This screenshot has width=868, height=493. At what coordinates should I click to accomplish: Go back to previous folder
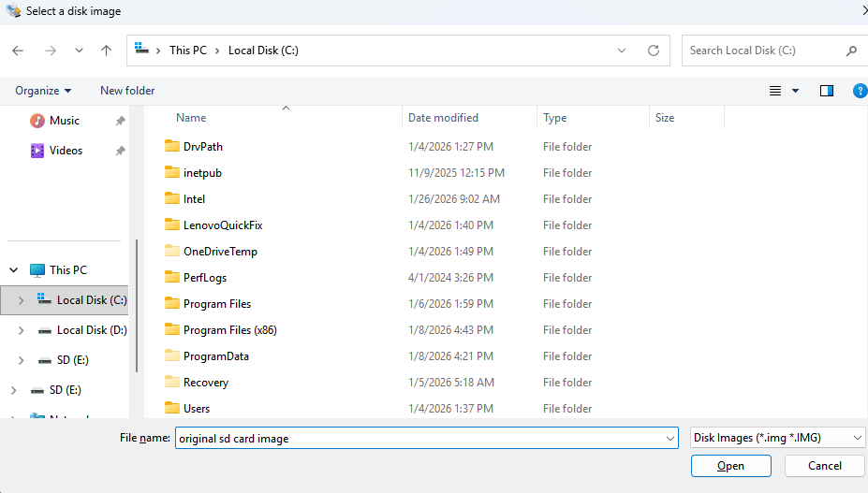[18, 51]
